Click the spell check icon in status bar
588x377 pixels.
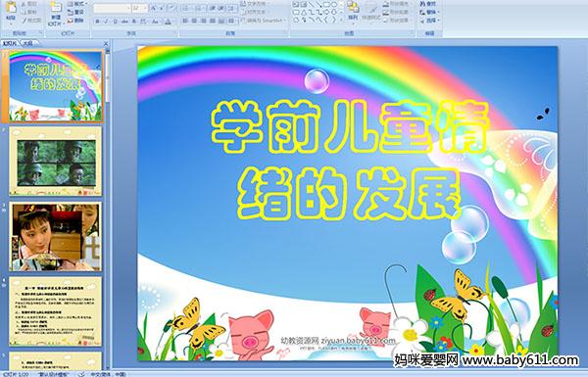[81, 374]
